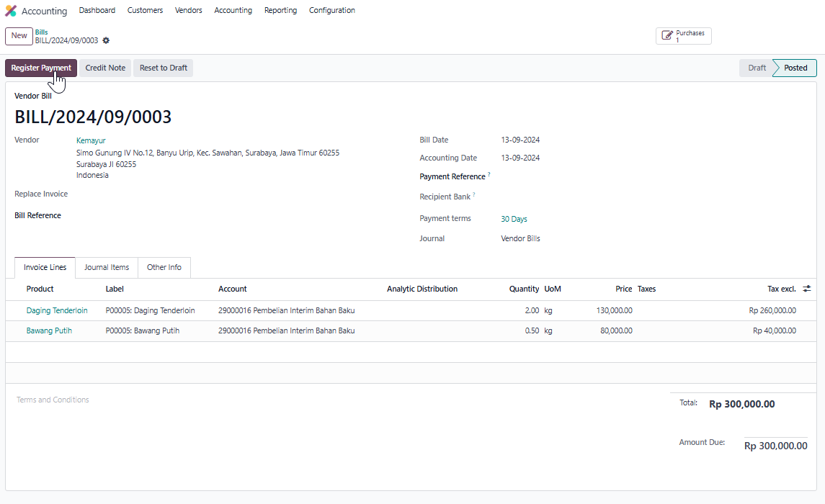Click the Amount Due Rp 300,000.00 value
This screenshot has height=504, width=825.
pos(775,446)
